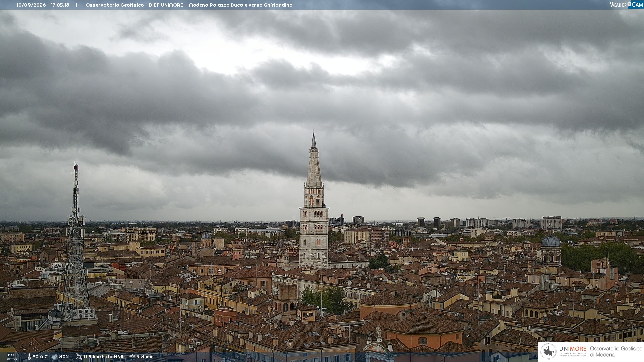Click the CAM portion of the logo

point(637,5)
